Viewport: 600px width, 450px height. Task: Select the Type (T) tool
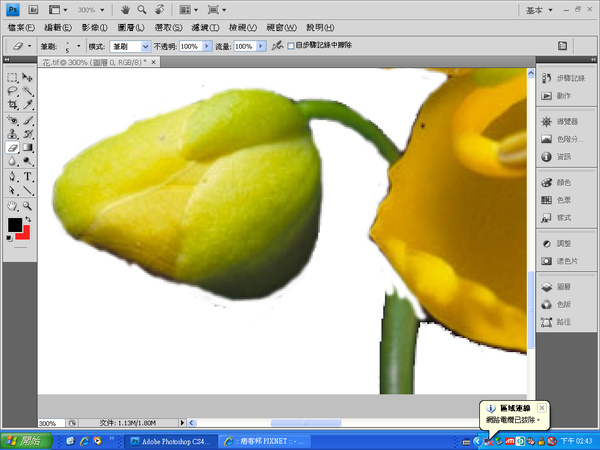(x=28, y=176)
